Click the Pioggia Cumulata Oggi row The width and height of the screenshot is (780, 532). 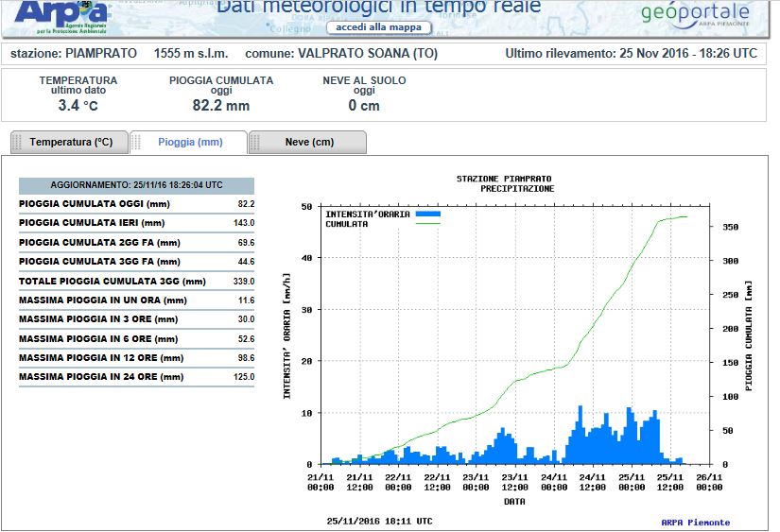[136, 204]
